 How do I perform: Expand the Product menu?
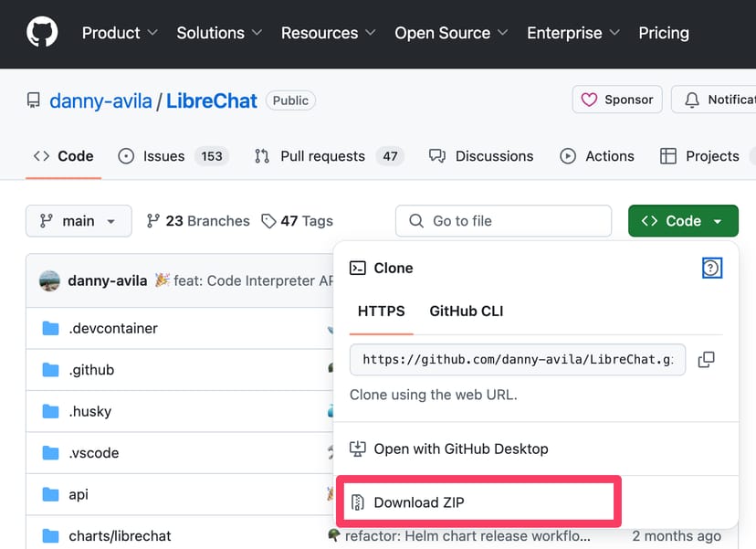[x=120, y=33]
